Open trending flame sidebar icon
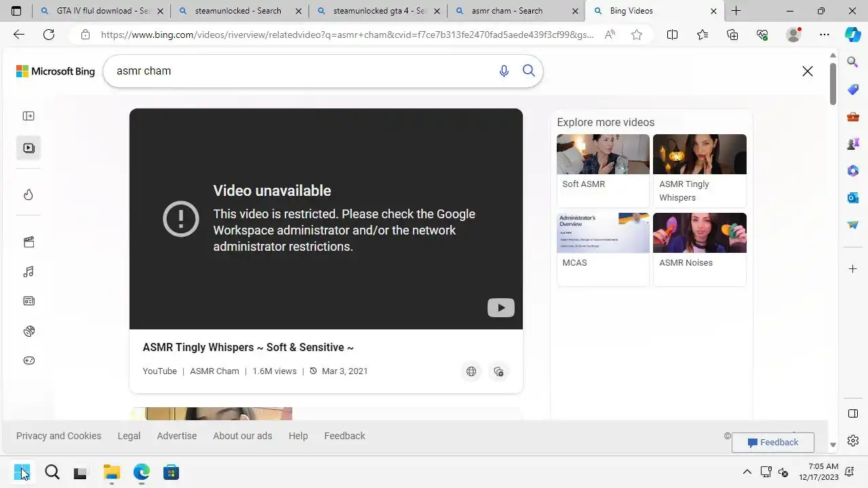This screenshot has width=868, height=488. (x=28, y=195)
